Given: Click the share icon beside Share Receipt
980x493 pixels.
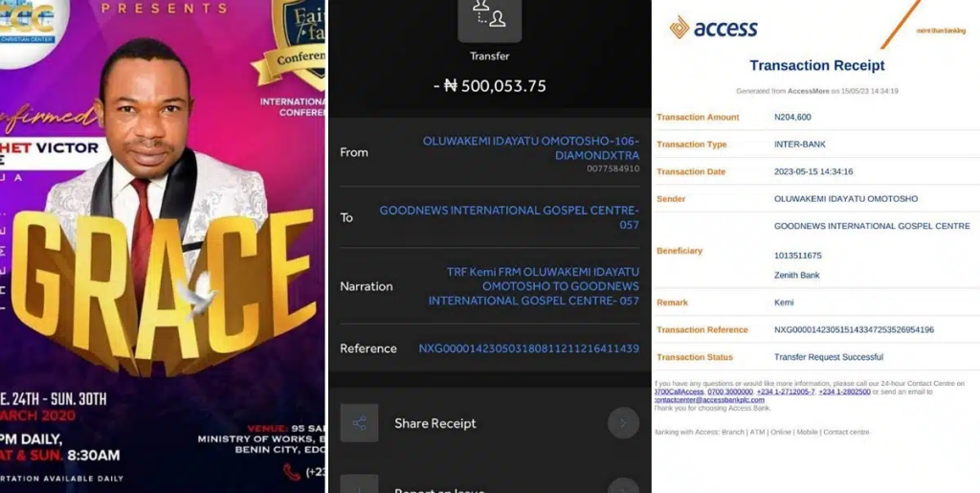Looking at the screenshot, I should 360,423.
